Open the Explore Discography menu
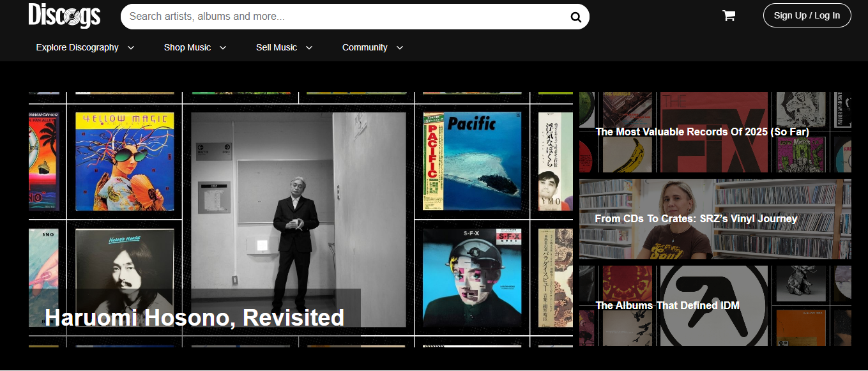The height and width of the screenshot is (371, 868). [x=77, y=47]
